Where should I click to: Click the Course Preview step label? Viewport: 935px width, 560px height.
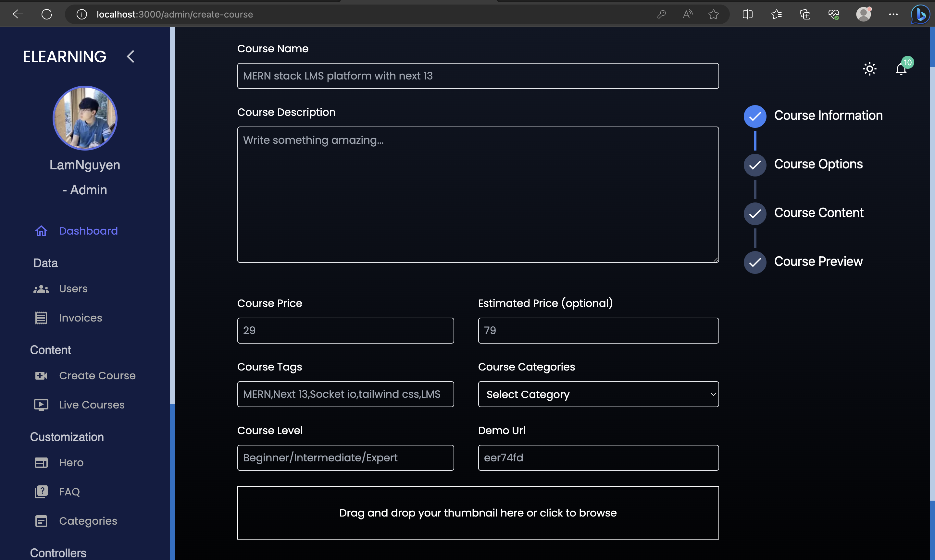click(818, 262)
